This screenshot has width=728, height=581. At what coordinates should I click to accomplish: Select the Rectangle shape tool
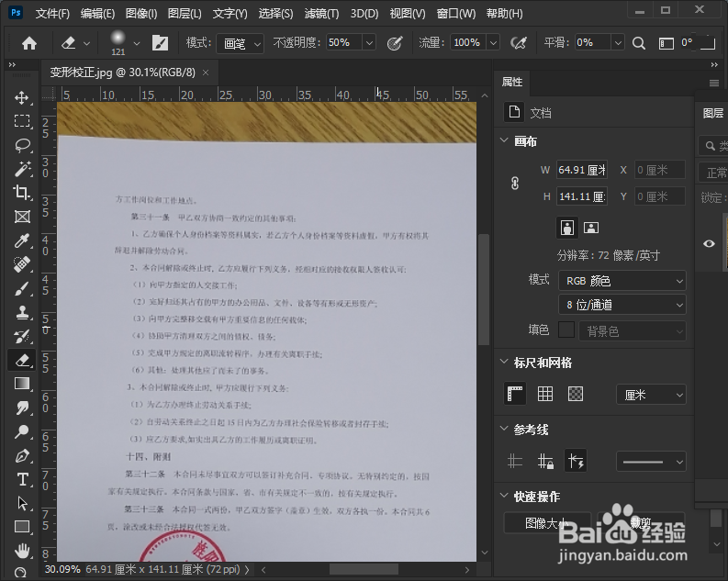[x=21, y=527]
